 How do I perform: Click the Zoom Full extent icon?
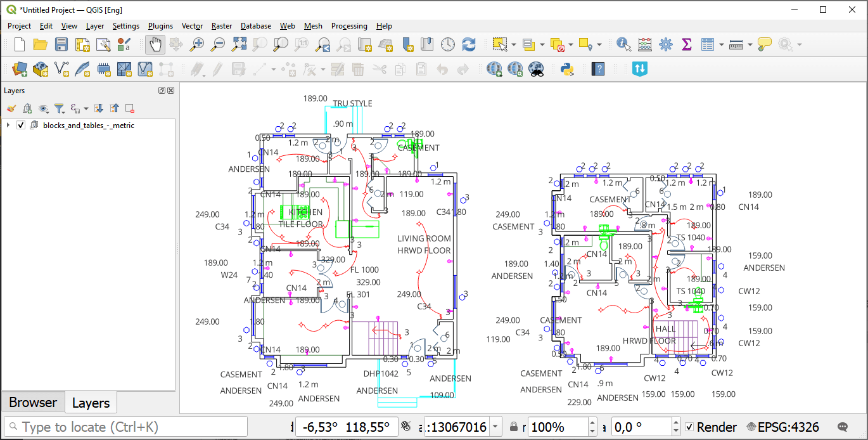tap(239, 44)
